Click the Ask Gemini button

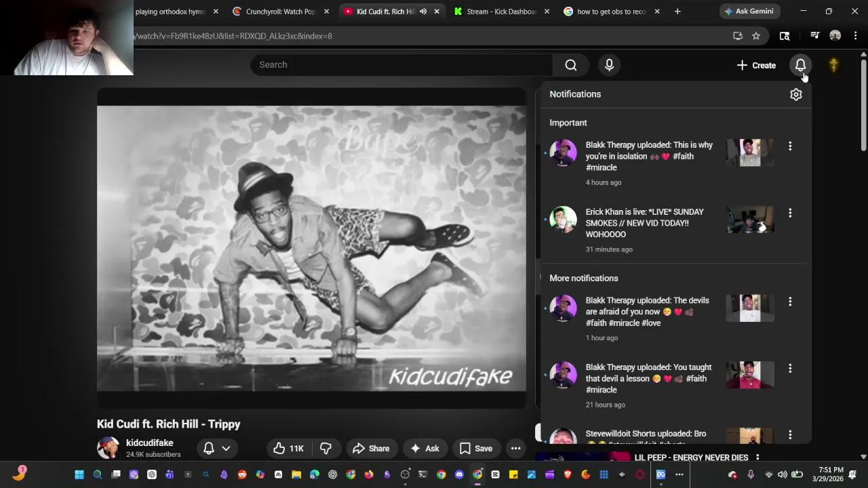click(x=749, y=12)
